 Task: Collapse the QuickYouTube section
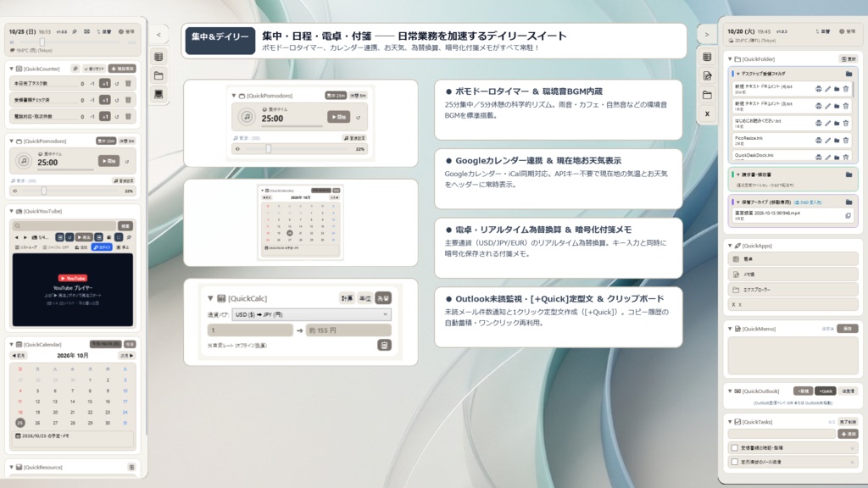click(x=12, y=211)
